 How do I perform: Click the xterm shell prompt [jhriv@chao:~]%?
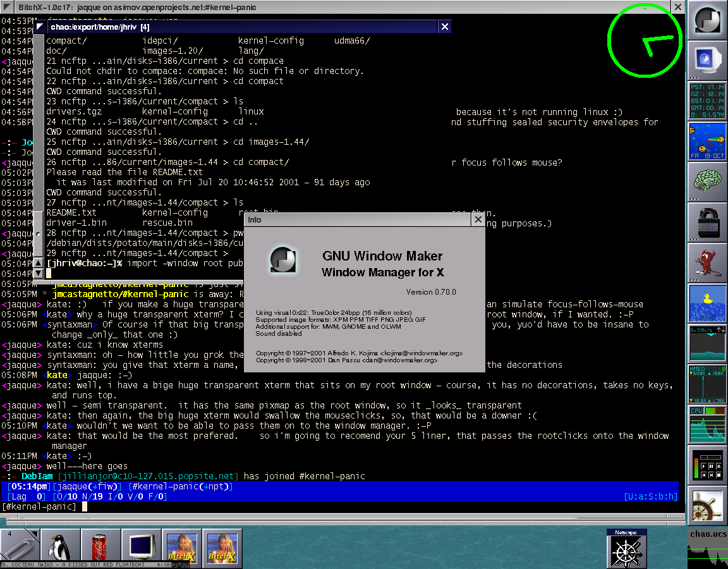click(x=85, y=263)
